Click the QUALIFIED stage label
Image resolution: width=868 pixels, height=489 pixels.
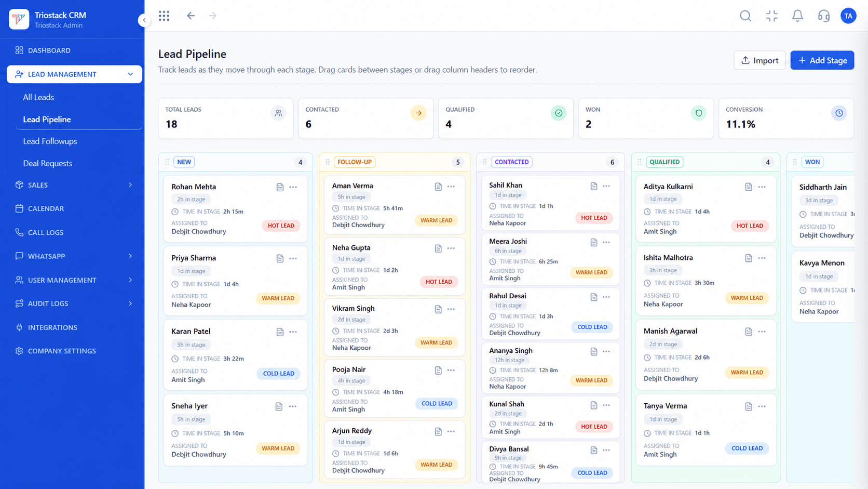click(664, 162)
